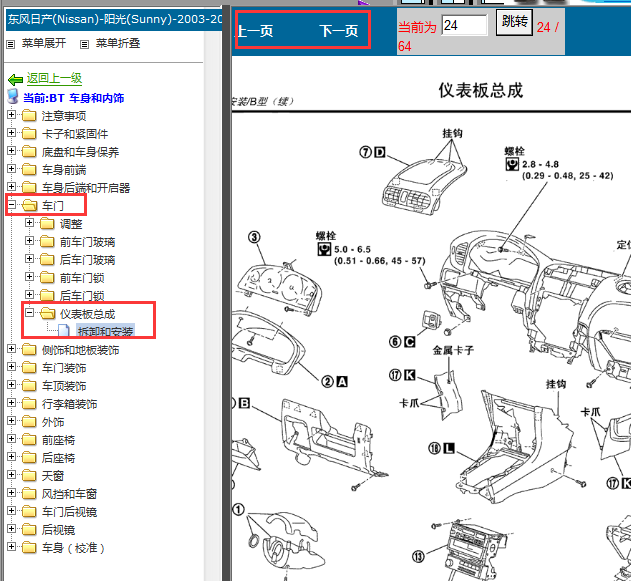Go to previous page with 上一页
Screen dimensions: 631x581
(255, 31)
